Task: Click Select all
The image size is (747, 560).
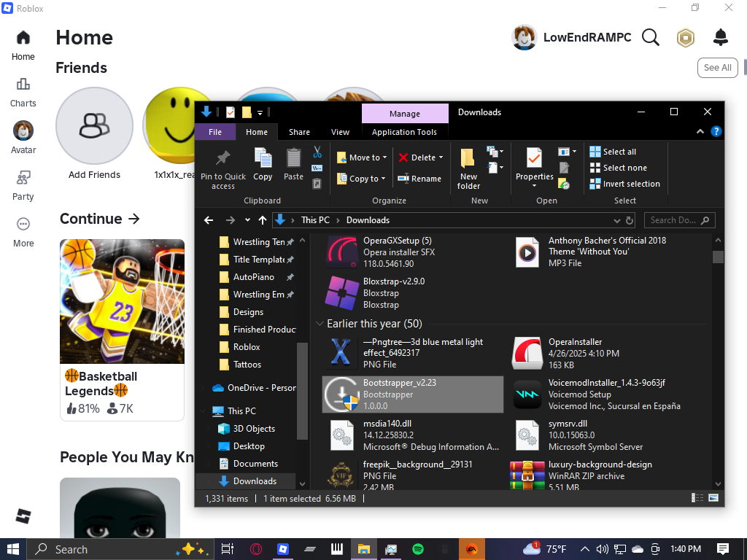Action: [x=613, y=152]
